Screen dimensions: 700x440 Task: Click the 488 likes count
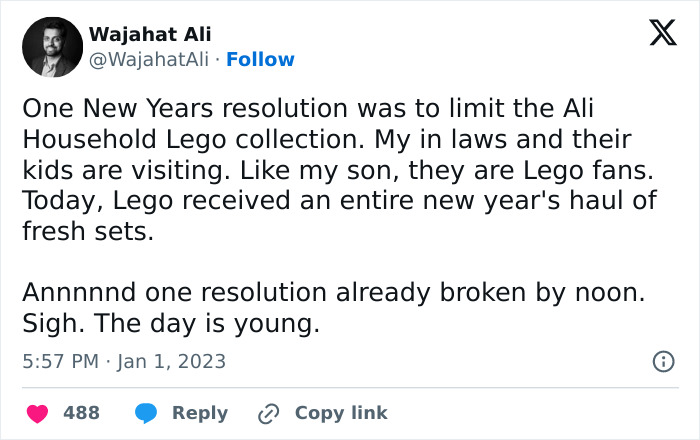[81, 413]
